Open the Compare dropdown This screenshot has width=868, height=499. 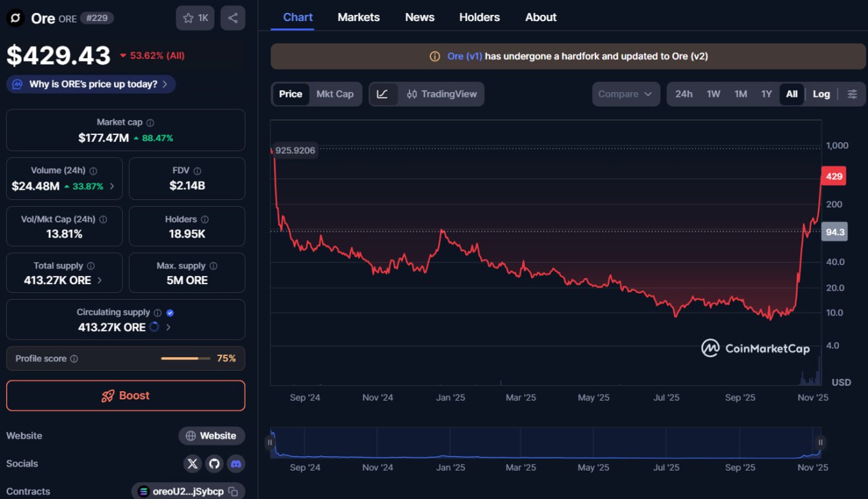coord(625,94)
